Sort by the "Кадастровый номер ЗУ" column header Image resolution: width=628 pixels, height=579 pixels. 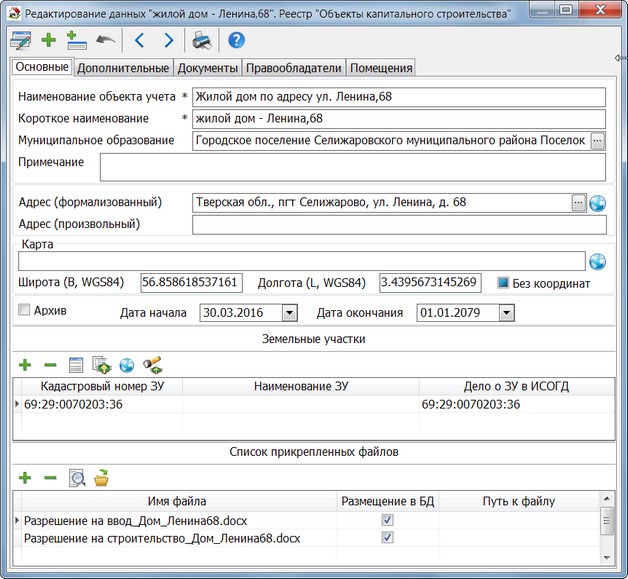[x=102, y=386]
